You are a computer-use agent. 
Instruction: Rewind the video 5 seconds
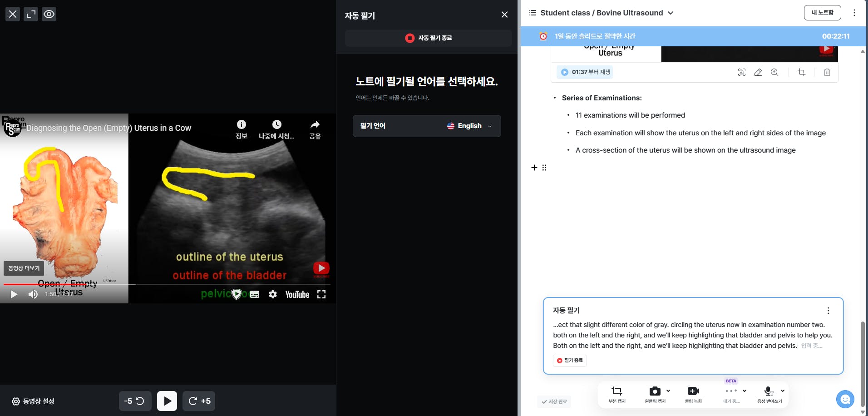[x=135, y=401]
